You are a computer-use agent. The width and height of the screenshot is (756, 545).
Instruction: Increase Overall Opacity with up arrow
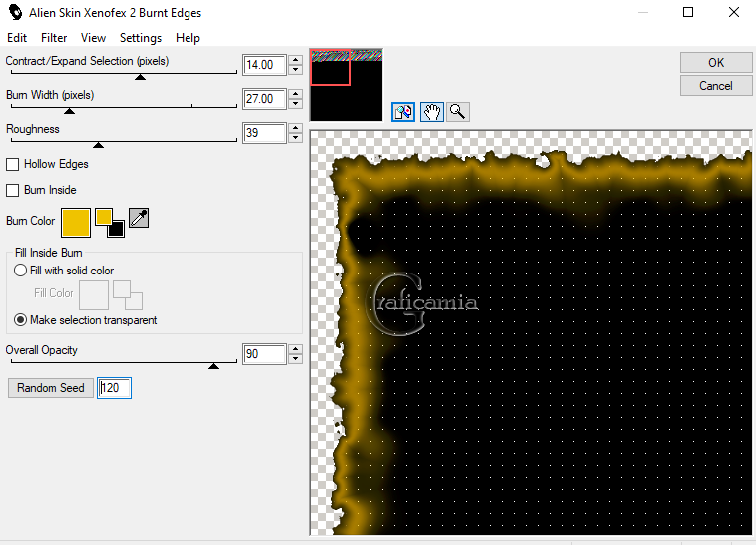point(295,349)
